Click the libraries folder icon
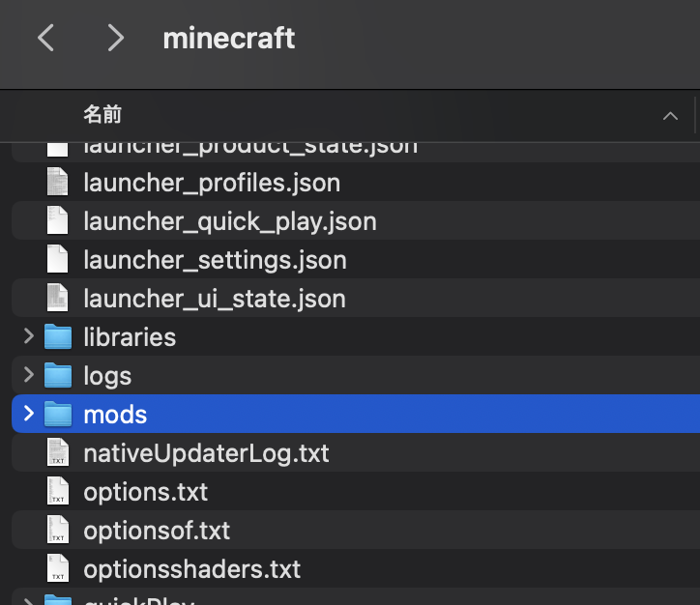700x605 pixels. (58, 336)
